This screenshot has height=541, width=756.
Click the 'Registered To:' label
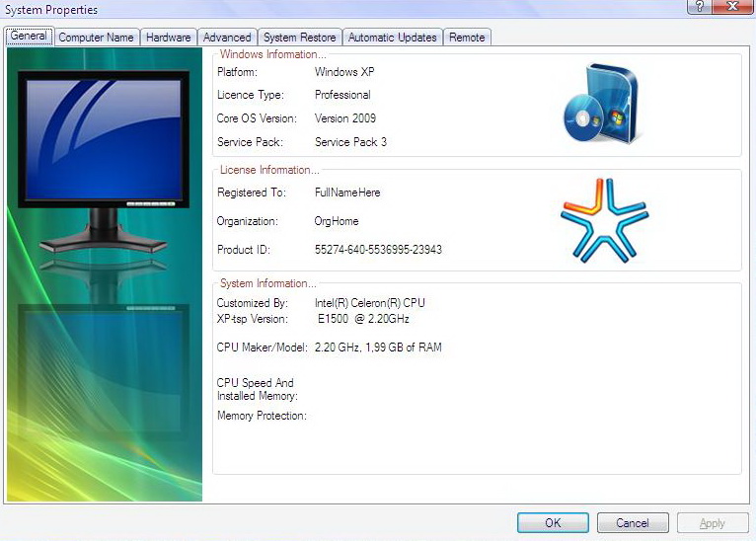[252, 193]
